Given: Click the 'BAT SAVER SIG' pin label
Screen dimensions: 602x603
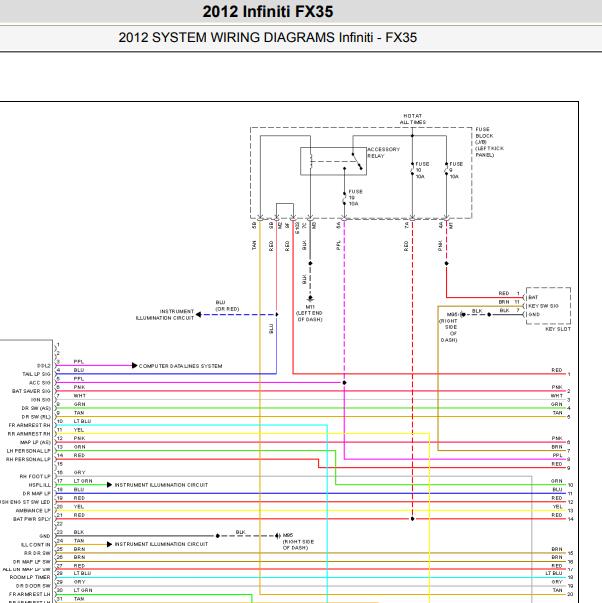Looking at the screenshot, I should pos(31,391).
